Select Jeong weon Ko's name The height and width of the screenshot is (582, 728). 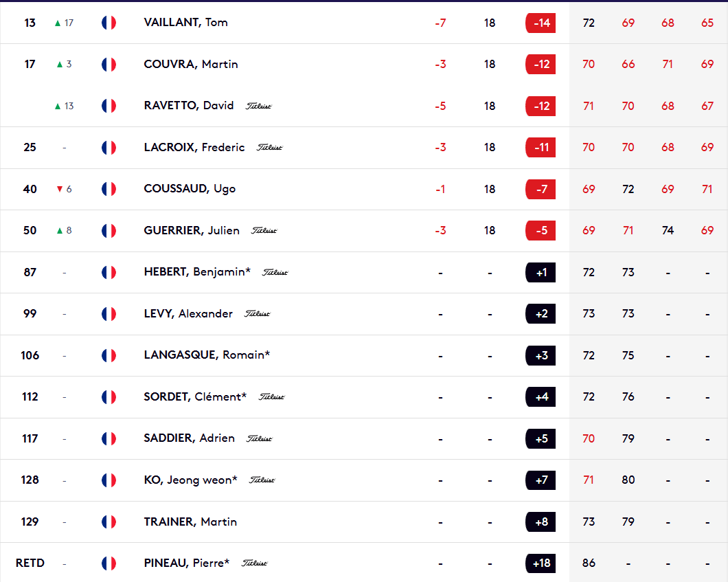coord(190,480)
